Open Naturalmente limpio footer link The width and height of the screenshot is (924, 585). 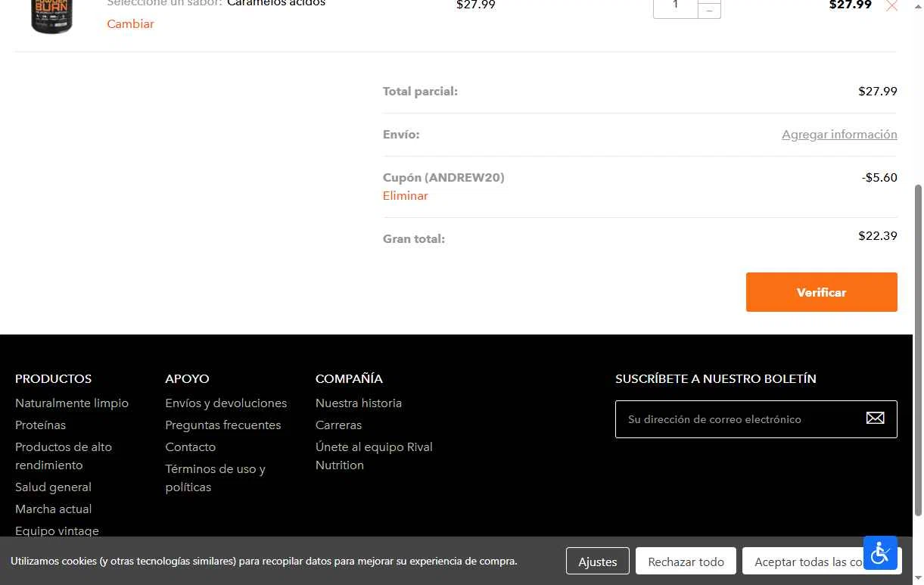pyautogui.click(x=72, y=403)
